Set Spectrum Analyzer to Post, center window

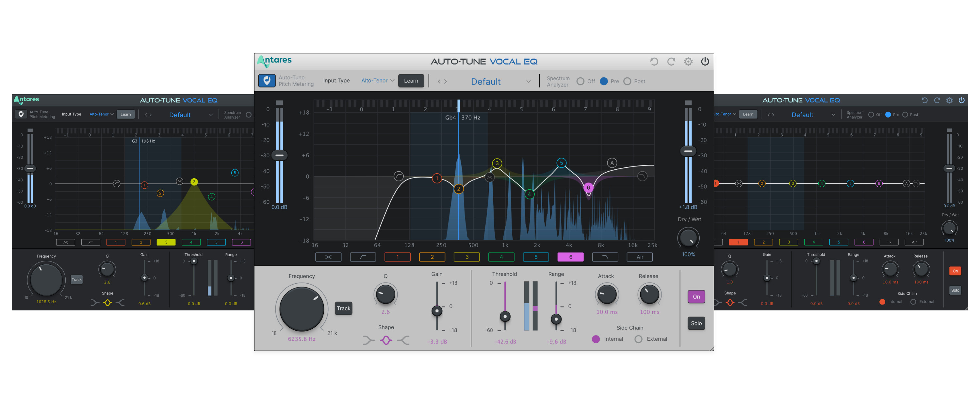coord(627,81)
